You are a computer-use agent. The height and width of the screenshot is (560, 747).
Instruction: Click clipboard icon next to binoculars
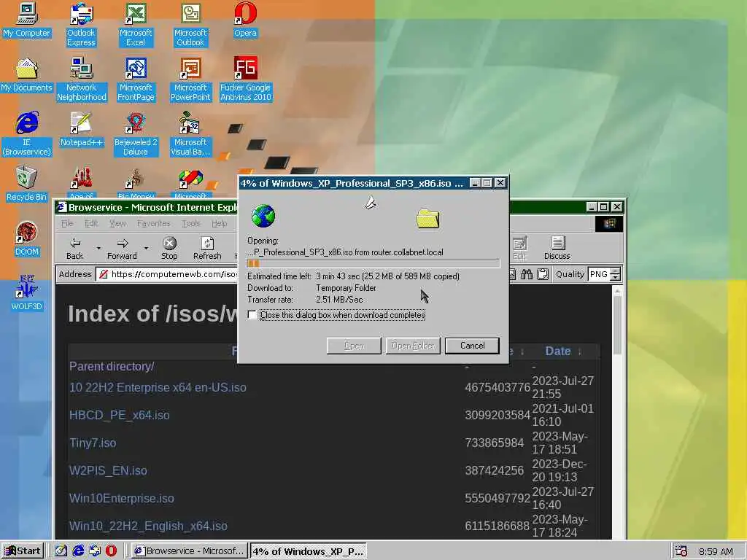543,274
